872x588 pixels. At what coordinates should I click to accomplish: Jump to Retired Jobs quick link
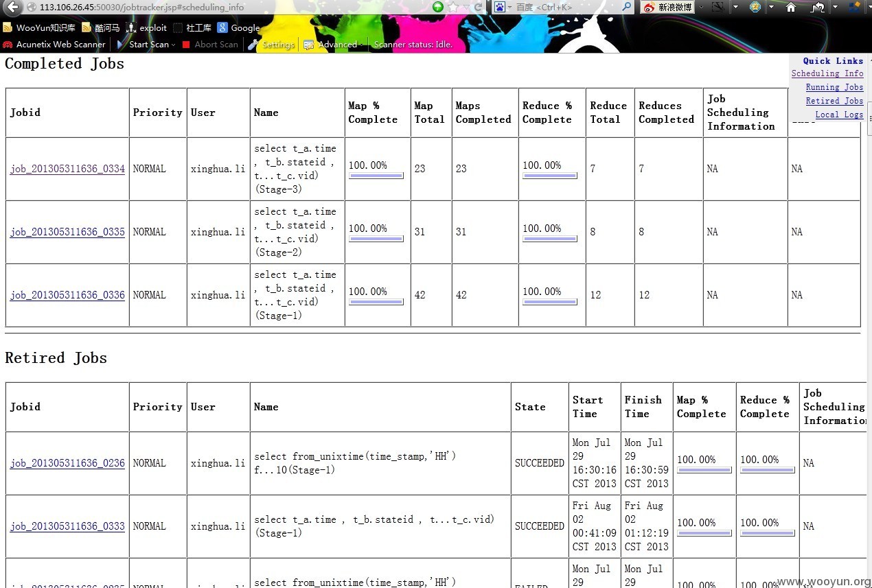pos(834,101)
